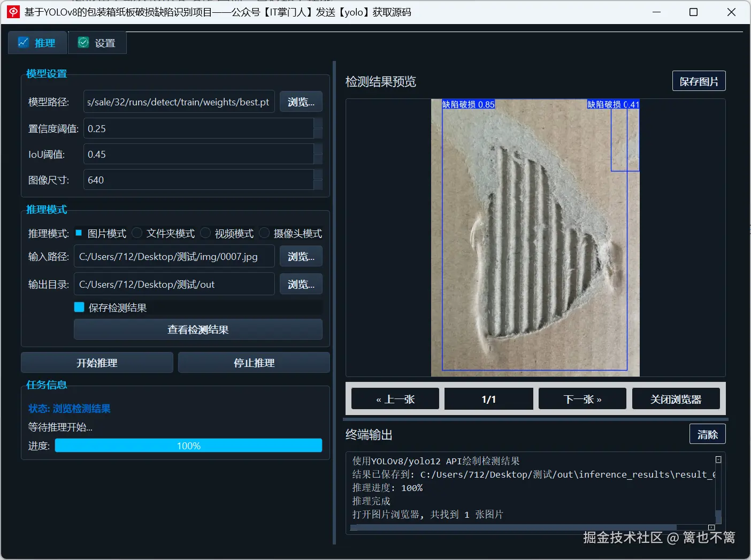Browse for the model path file

[x=301, y=102]
